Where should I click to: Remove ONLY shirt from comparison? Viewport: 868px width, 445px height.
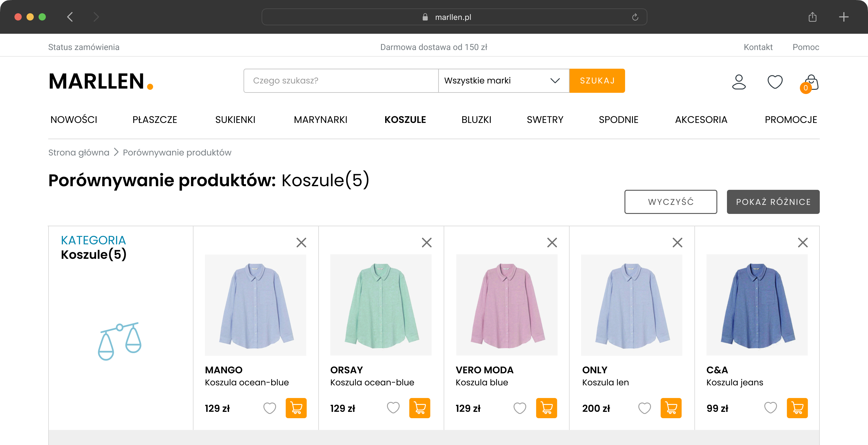tap(677, 243)
